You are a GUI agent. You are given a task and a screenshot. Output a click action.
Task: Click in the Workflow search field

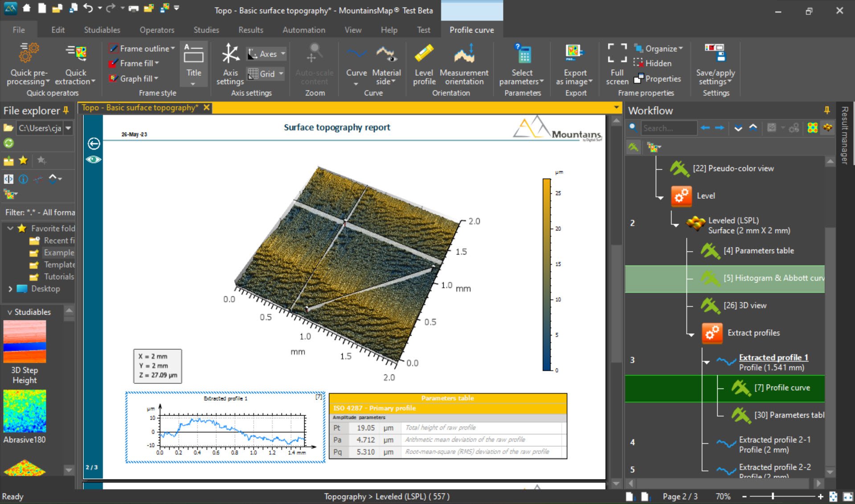(669, 128)
